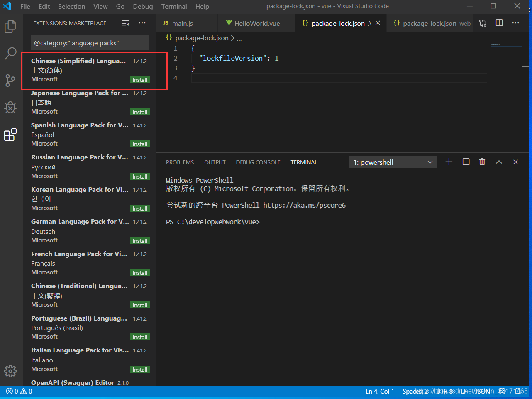This screenshot has width=532, height=399.
Task: Install Portuguese (Brazil) Language Pack
Action: (x=140, y=337)
